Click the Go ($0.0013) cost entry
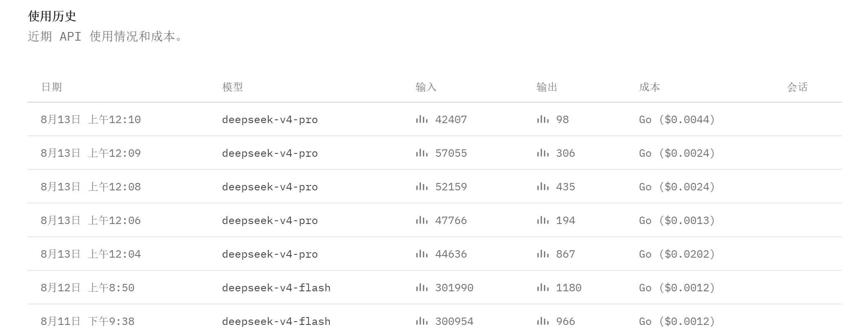This screenshot has width=868, height=336. [677, 220]
